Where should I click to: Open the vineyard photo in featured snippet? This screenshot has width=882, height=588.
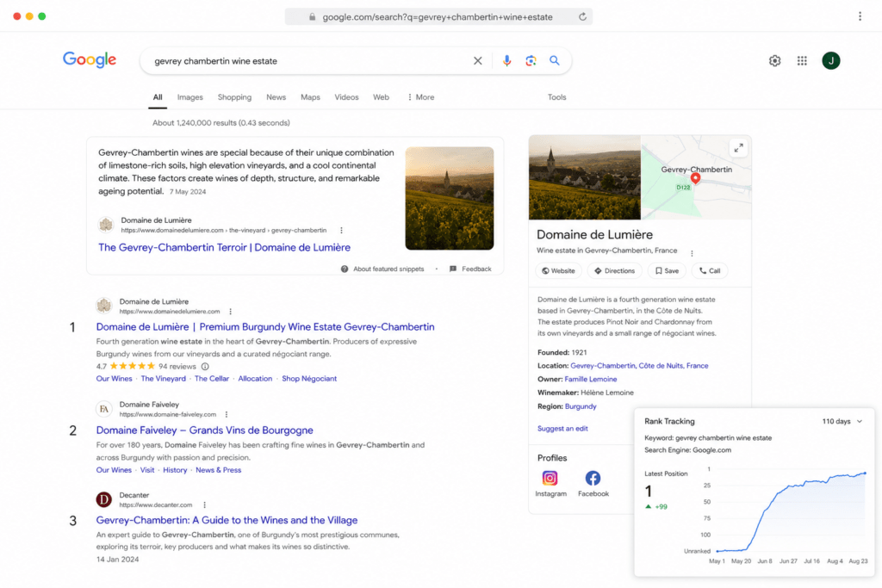450,198
